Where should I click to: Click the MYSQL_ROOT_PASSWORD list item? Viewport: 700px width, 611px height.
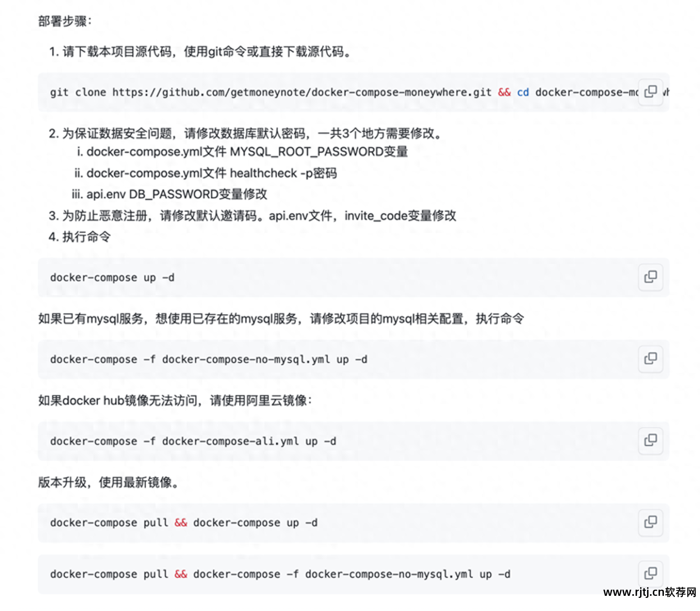tap(242, 152)
